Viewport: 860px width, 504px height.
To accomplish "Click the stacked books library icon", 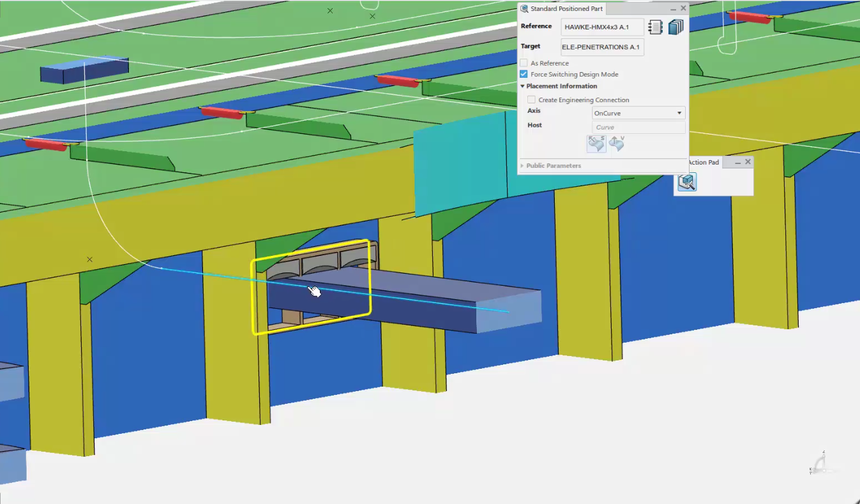I will [x=675, y=27].
